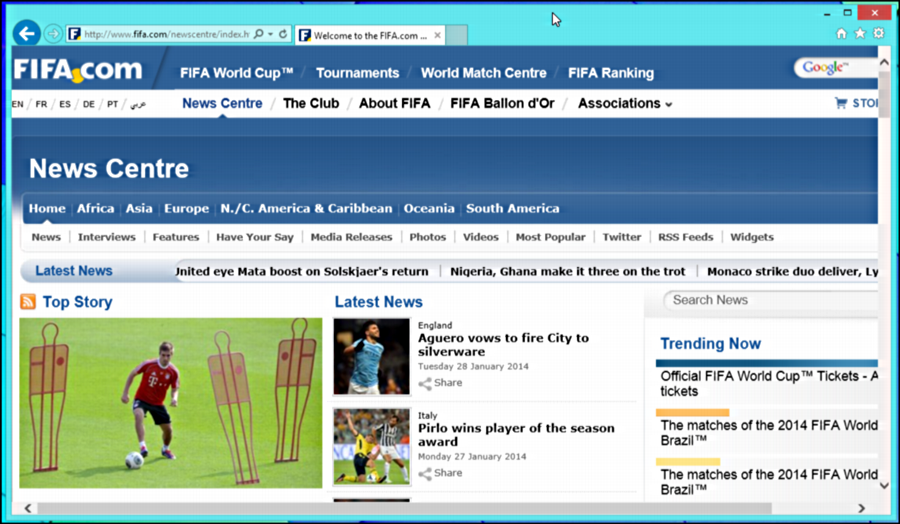Open World Match Centre menu item
This screenshot has height=524, width=900.
pyautogui.click(x=483, y=73)
